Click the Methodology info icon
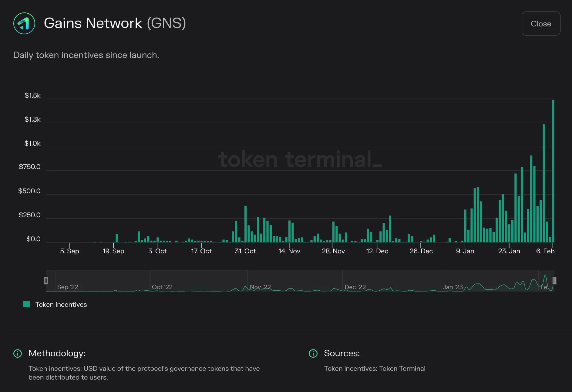 tap(18, 353)
